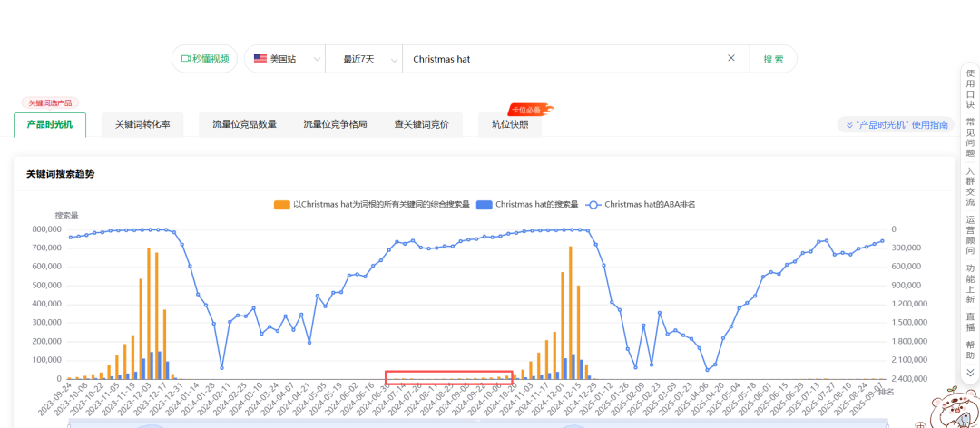Click the 2025-09-07 date label

coord(868,398)
